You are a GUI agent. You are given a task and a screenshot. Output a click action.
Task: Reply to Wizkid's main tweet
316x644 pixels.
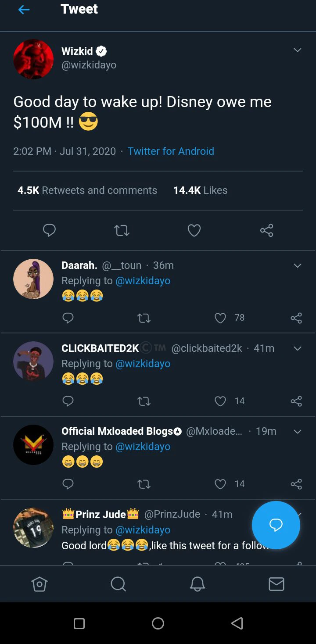pos(49,230)
